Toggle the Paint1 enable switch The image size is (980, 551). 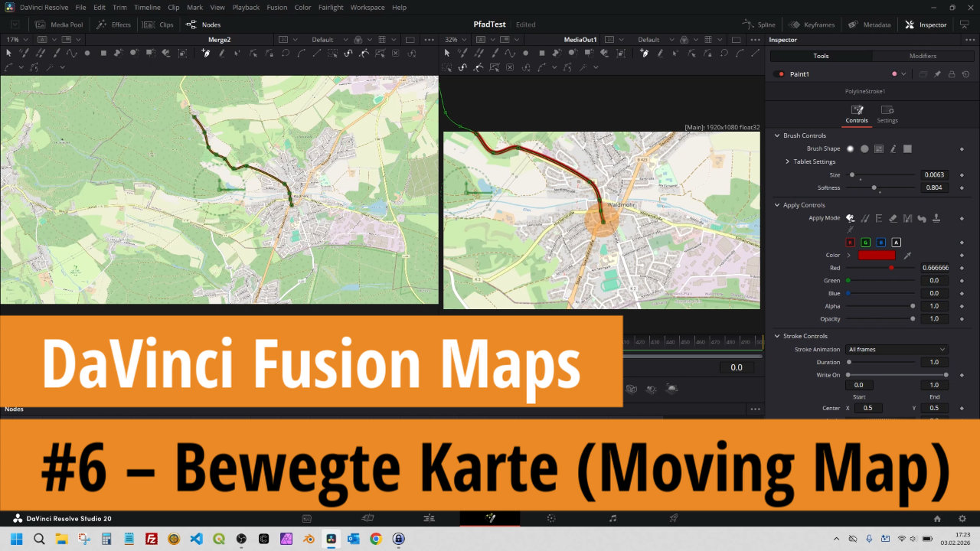click(779, 74)
